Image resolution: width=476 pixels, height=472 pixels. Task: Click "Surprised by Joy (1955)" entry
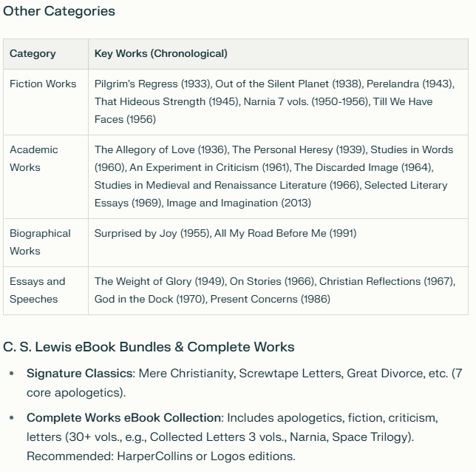click(152, 233)
